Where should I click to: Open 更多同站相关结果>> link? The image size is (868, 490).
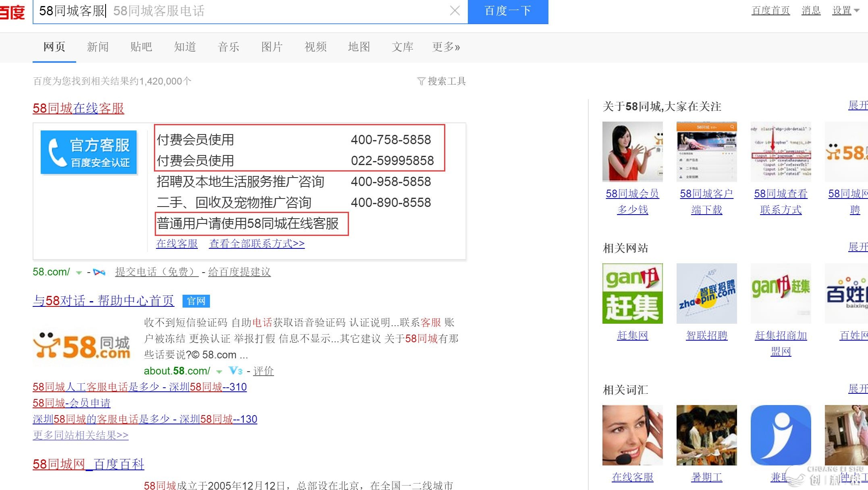click(x=81, y=435)
